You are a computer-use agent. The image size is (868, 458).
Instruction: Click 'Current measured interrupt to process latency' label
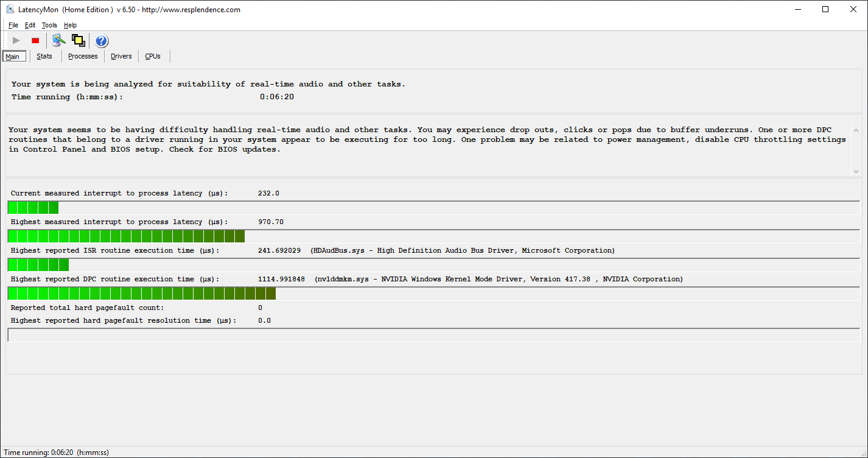119,193
